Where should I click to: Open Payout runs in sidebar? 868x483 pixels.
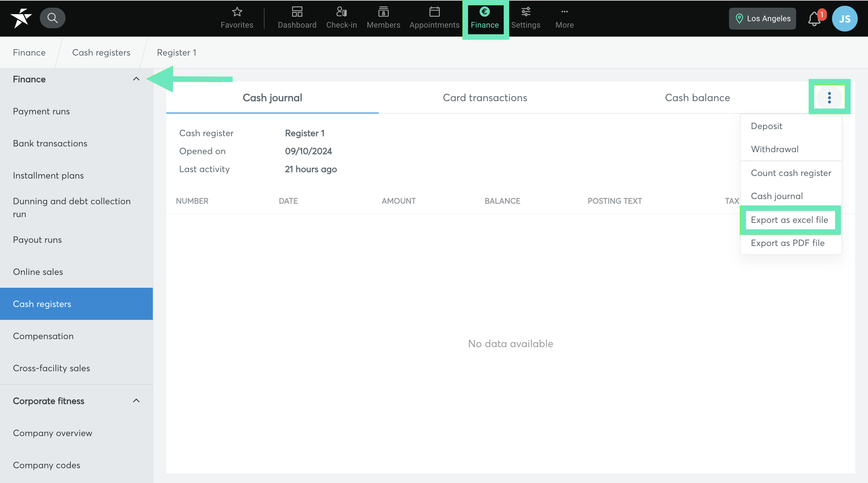pyautogui.click(x=76, y=240)
